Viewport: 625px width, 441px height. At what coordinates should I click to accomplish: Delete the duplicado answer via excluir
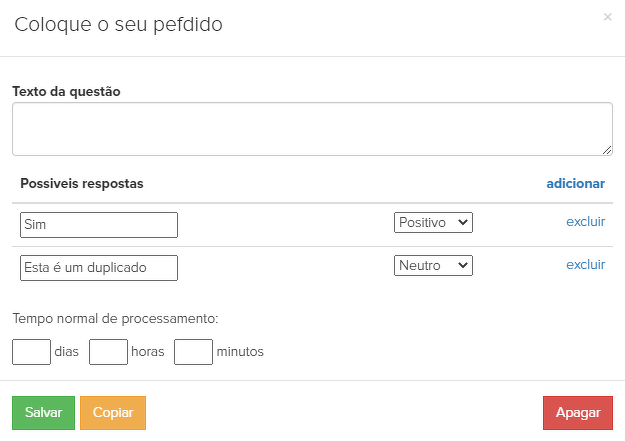585,265
